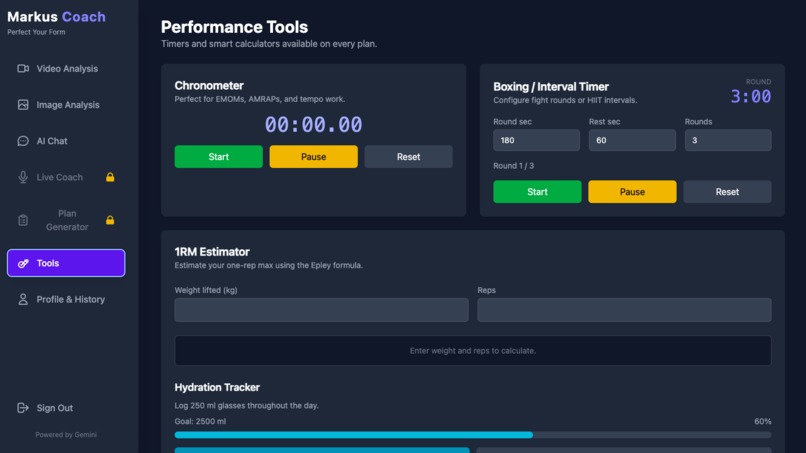Click 'Enter weight and reps to calculate.' box
The height and width of the screenshot is (453, 806).
473,351
